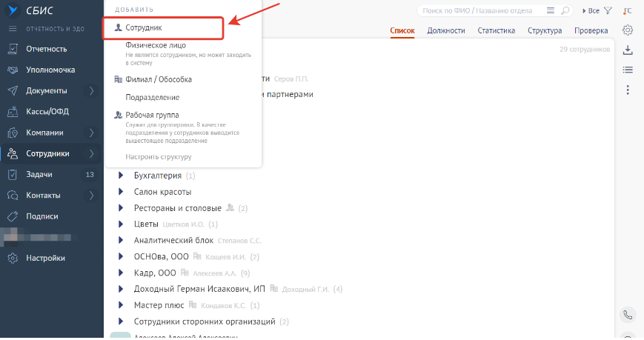Open the three-dot more options menu
Screen dimensions: 644x340
pyautogui.click(x=628, y=90)
